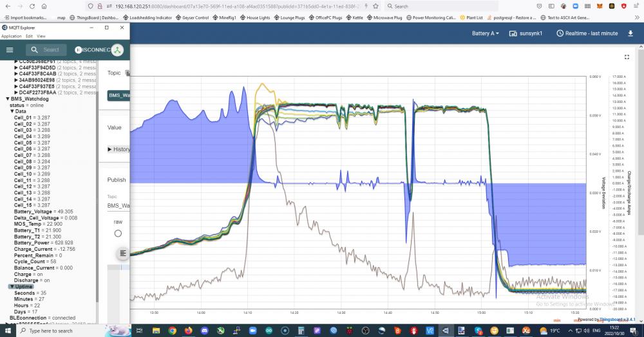Collapse the Uptime tree node
Screen dimensions: 644x337
[x=12, y=287]
